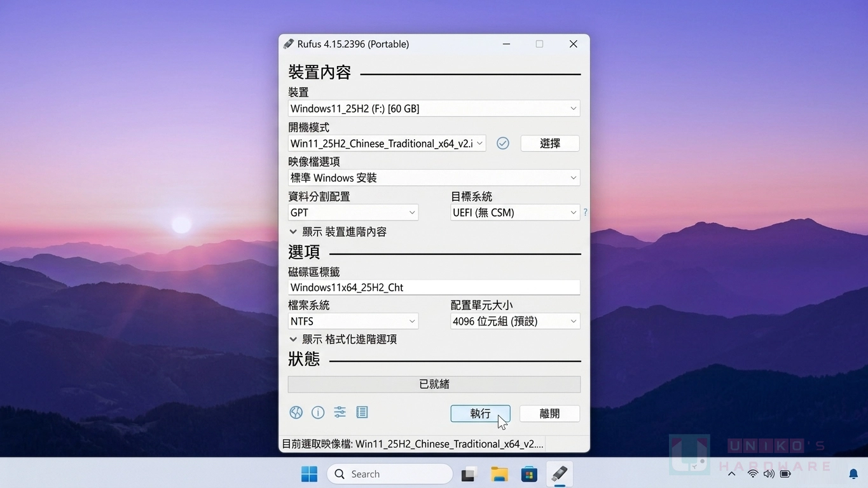The height and width of the screenshot is (488, 868).
Task: Show the Rufus log icon
Action: [x=362, y=412]
